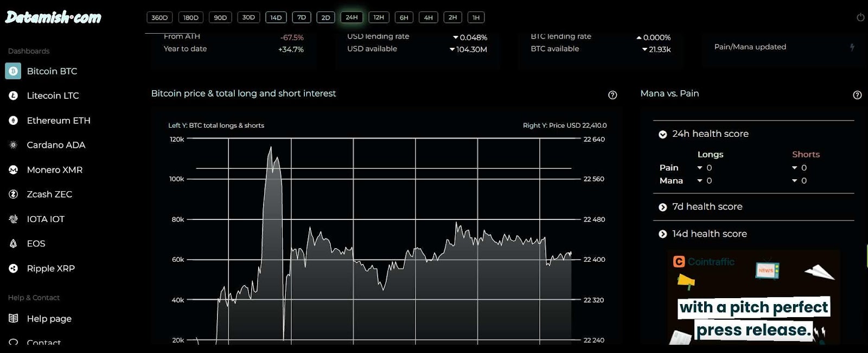Click the Cointraffic logo in ad
The image size is (868, 353).
point(704,262)
